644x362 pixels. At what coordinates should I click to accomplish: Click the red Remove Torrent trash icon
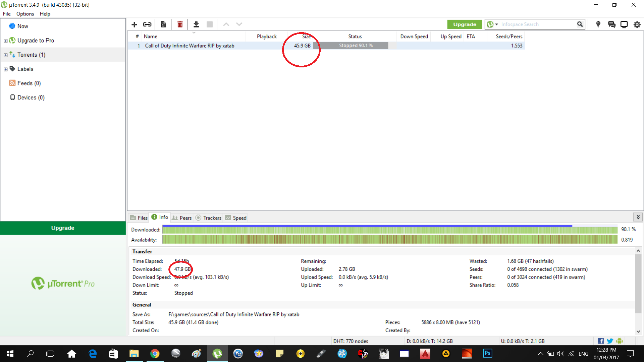[x=180, y=24]
